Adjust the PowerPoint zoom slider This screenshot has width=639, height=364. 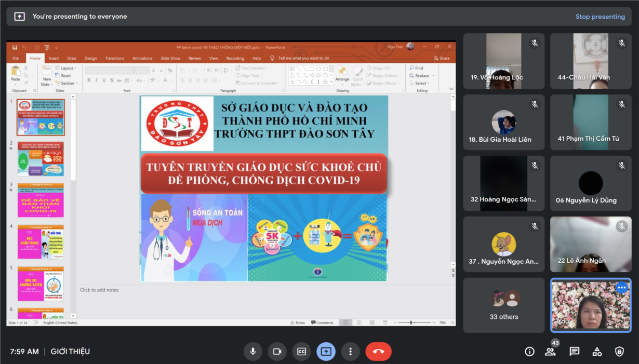(x=411, y=322)
